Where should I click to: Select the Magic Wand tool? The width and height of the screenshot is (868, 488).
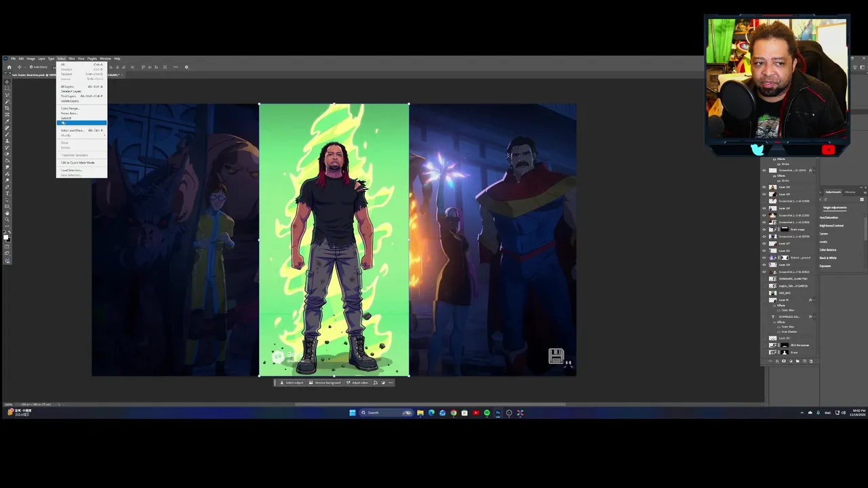[x=7, y=101]
